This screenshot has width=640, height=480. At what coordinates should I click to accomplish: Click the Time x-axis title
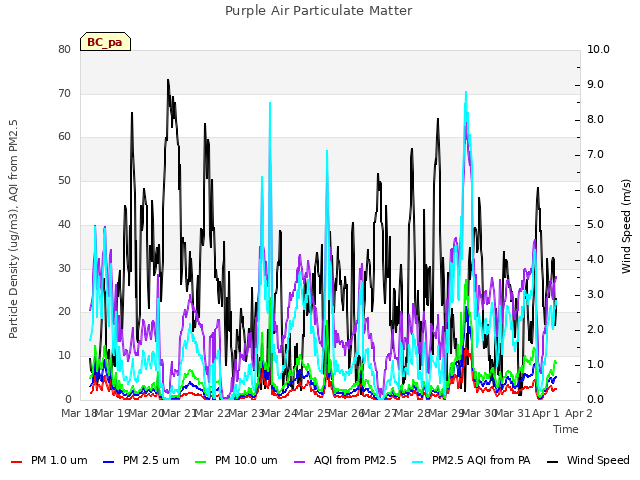[566, 429]
